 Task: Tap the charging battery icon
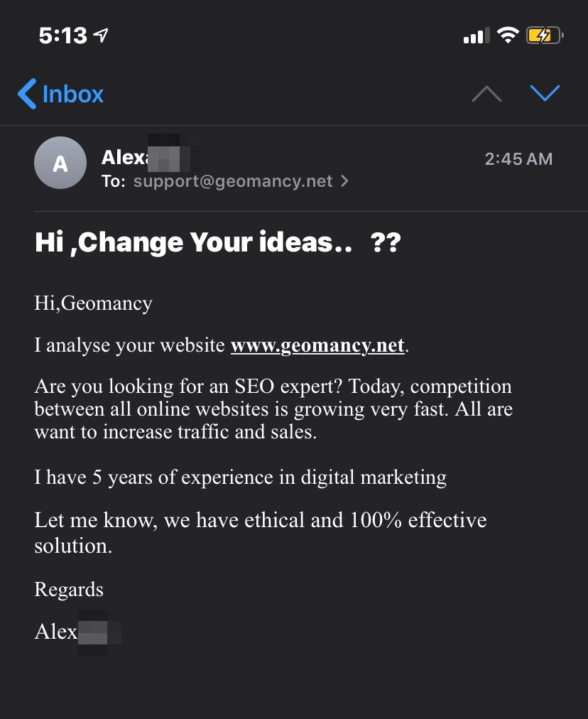point(545,35)
